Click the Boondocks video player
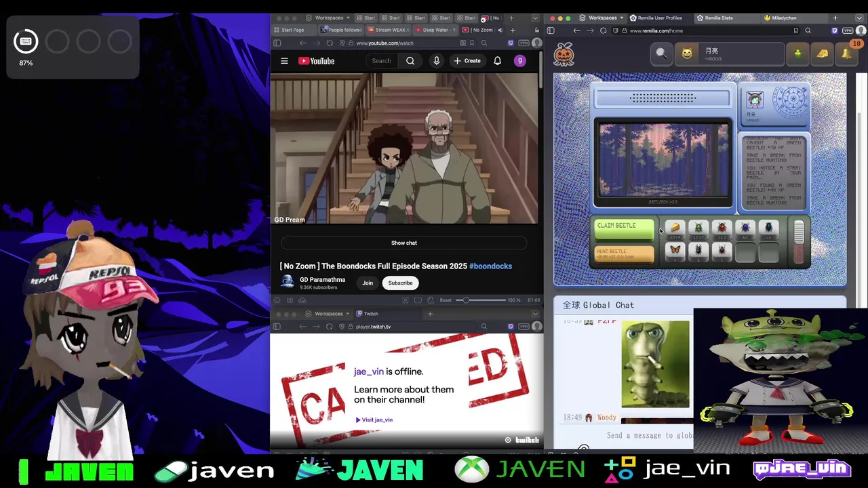The height and width of the screenshot is (488, 868). [405, 148]
